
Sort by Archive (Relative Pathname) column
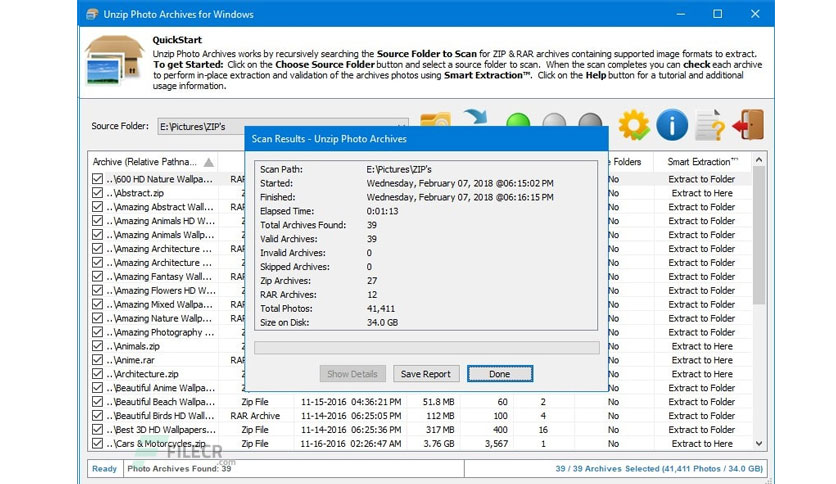pos(153,162)
